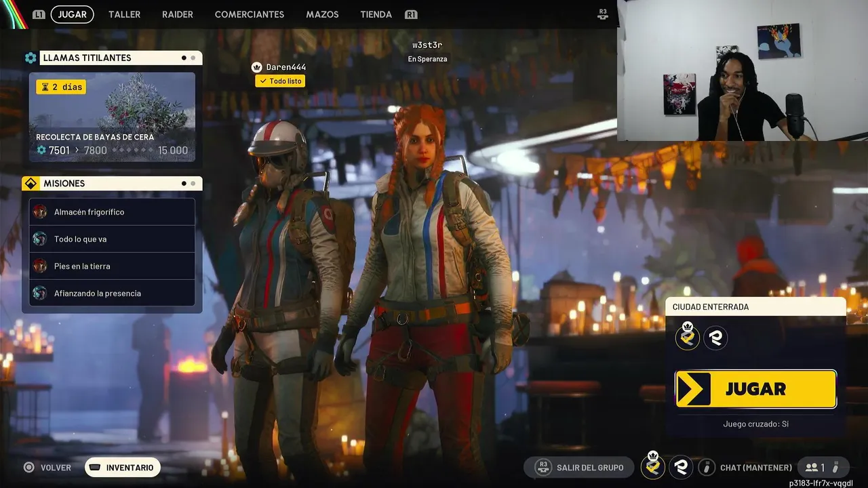Image resolution: width=868 pixels, height=488 pixels.
Task: Open the Recolecta de bayas de cera card
Action: click(112, 117)
